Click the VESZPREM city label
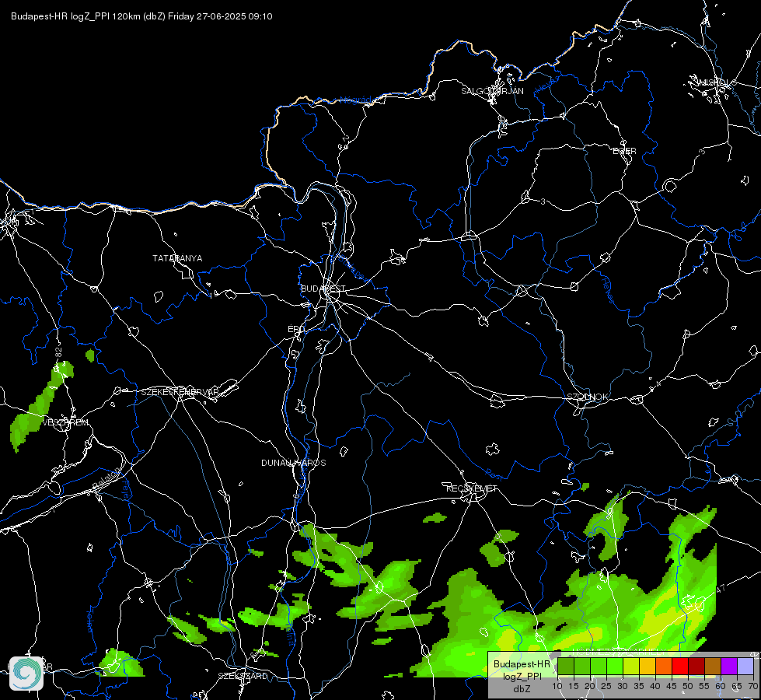 (x=65, y=422)
